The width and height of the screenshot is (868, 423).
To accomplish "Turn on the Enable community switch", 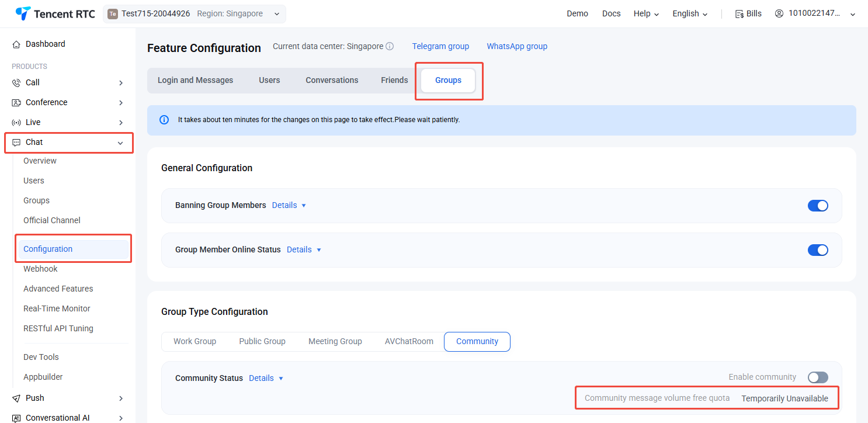I will [818, 377].
